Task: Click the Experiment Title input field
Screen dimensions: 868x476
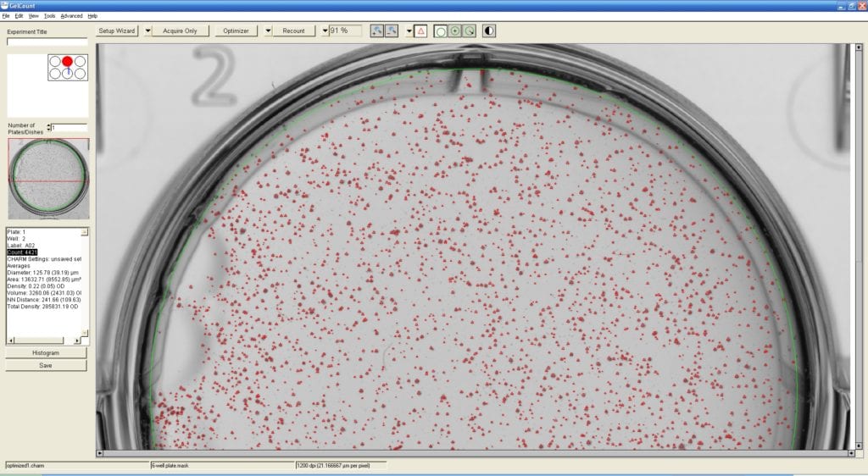Action: pos(47,42)
